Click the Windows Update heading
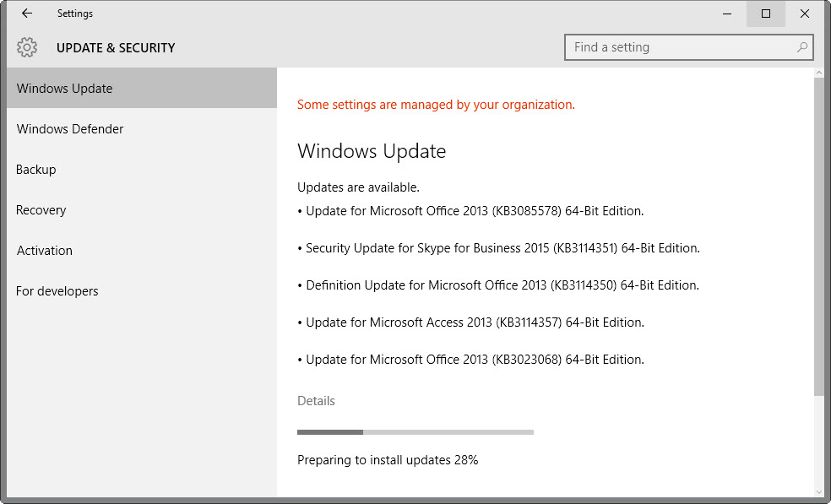Image resolution: width=831 pixels, height=504 pixels. tap(372, 151)
